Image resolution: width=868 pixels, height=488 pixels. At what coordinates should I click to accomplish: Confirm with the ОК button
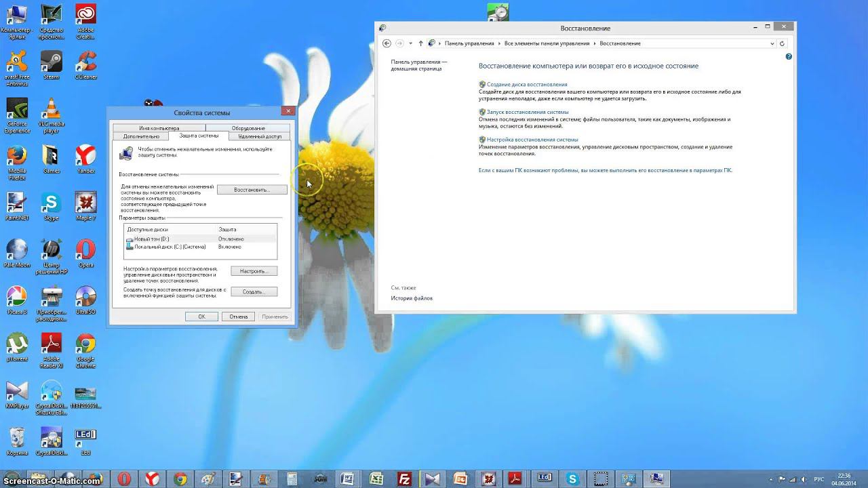coord(201,317)
